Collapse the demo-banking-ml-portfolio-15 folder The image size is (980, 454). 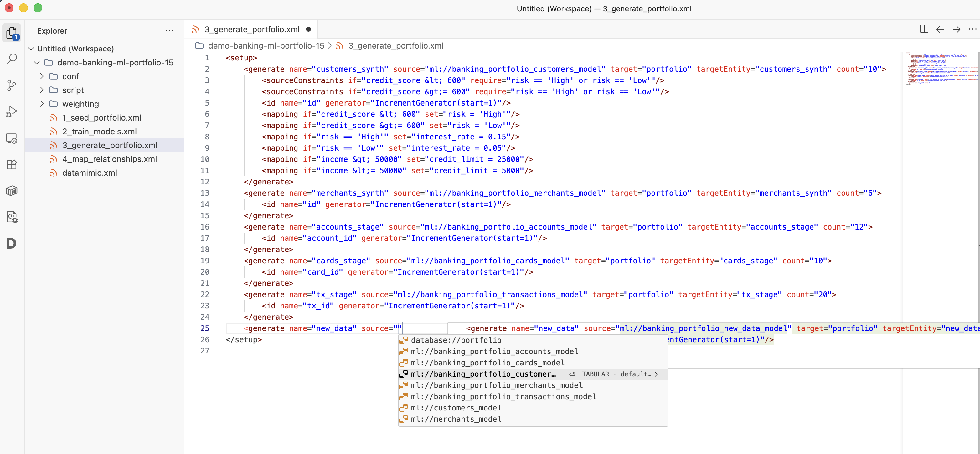tap(37, 62)
